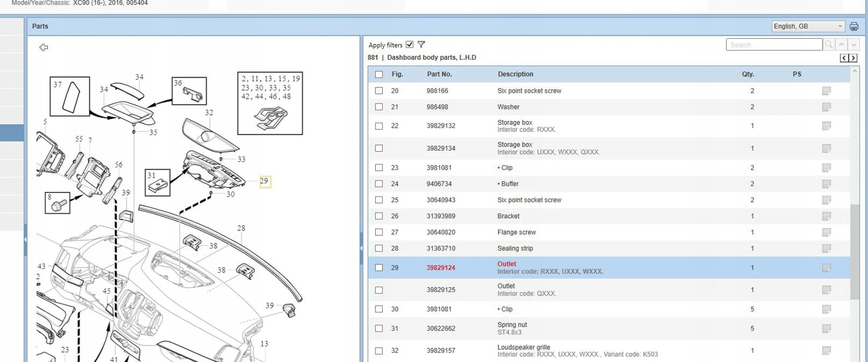The width and height of the screenshot is (868, 362).
Task: Tick checkbox for Storage box 39829132
Action: (379, 126)
